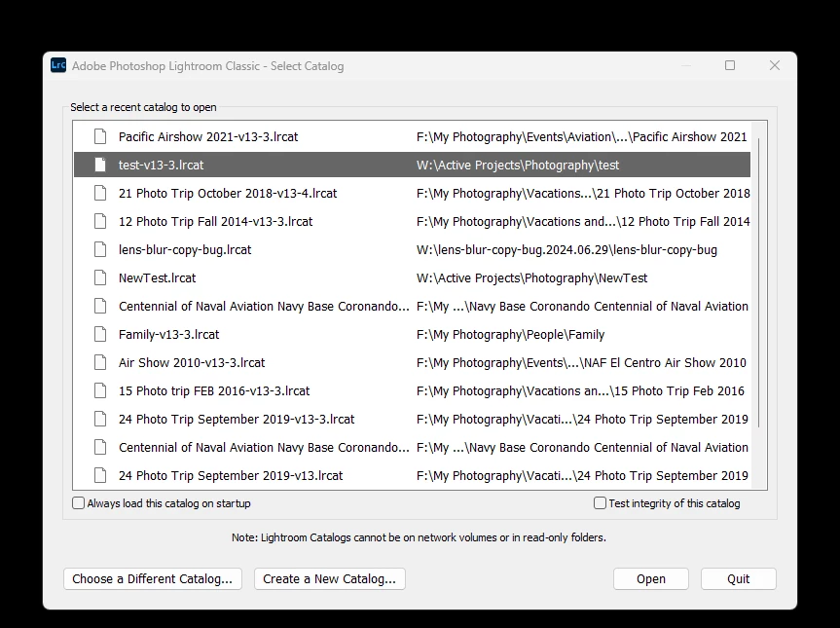840x628 pixels.
Task: Click file icon beside lens-blur-copy-bug.lrcat
Action: pyautogui.click(x=100, y=249)
